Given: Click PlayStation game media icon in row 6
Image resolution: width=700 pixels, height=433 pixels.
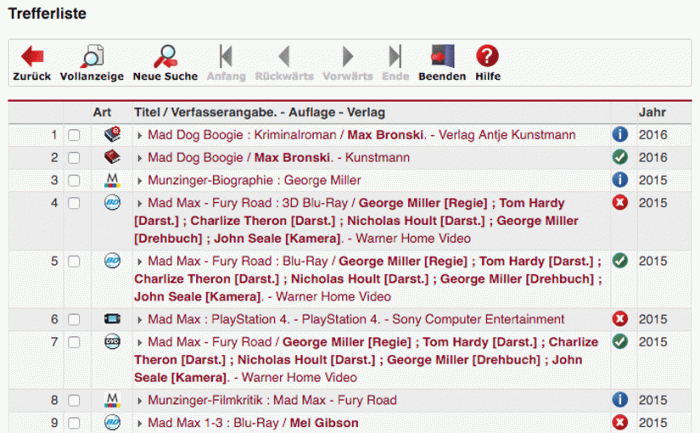Looking at the screenshot, I should [113, 319].
